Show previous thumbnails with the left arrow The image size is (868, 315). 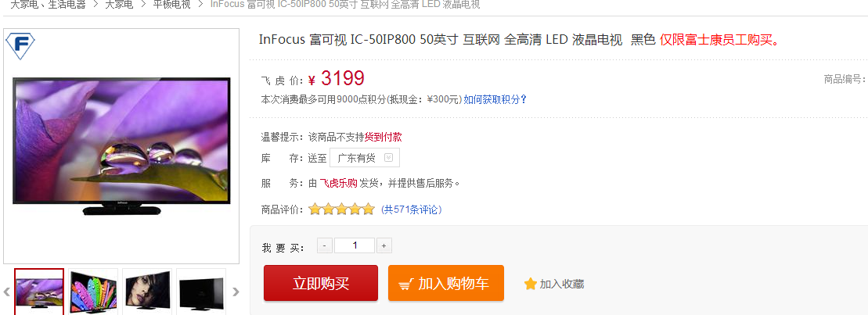(x=7, y=292)
